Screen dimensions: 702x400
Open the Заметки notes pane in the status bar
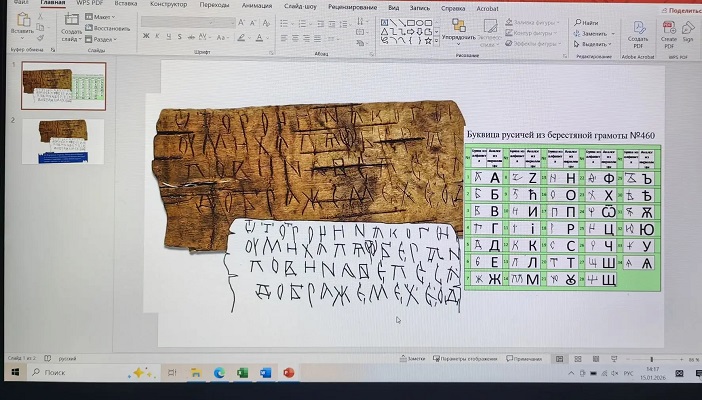pos(416,358)
